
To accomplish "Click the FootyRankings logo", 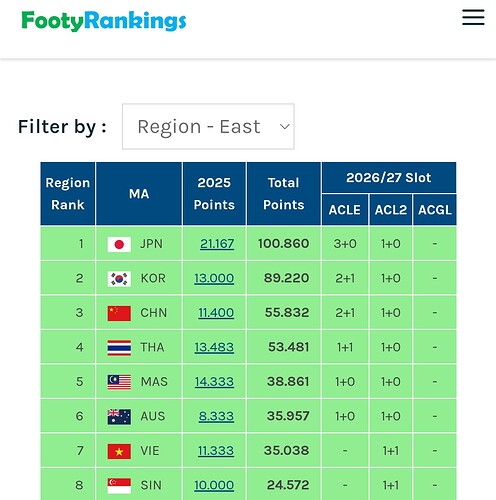I will pos(104,21).
